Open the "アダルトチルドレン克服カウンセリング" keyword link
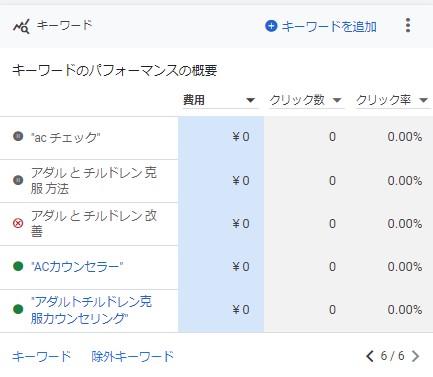This screenshot has height=377, width=433. [x=91, y=310]
